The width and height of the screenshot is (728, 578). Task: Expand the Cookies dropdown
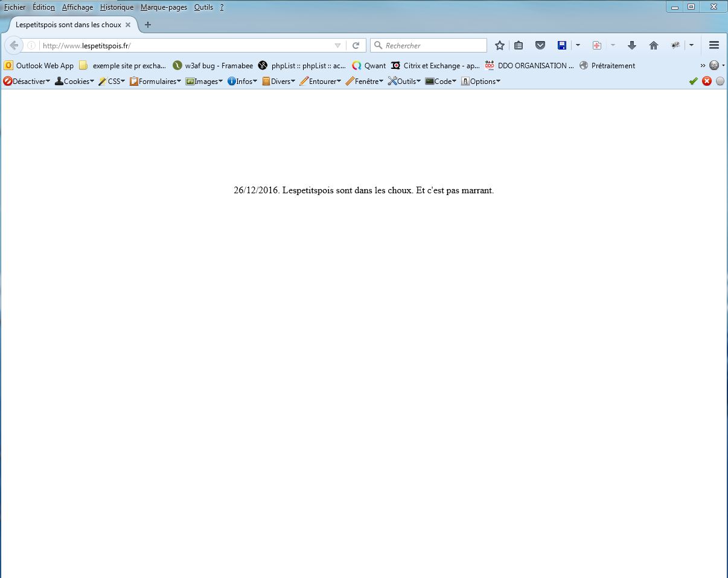(75, 82)
